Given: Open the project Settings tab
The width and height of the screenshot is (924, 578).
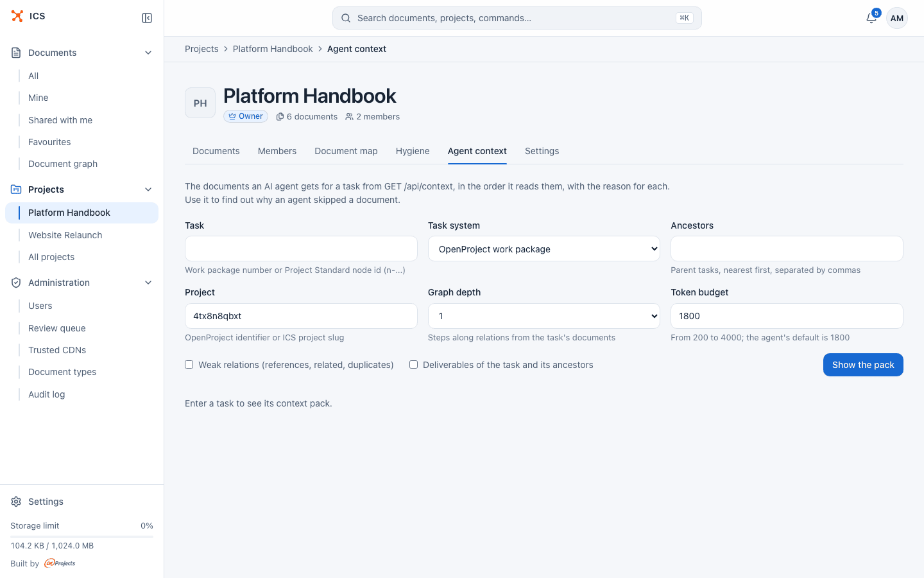Looking at the screenshot, I should [x=542, y=151].
